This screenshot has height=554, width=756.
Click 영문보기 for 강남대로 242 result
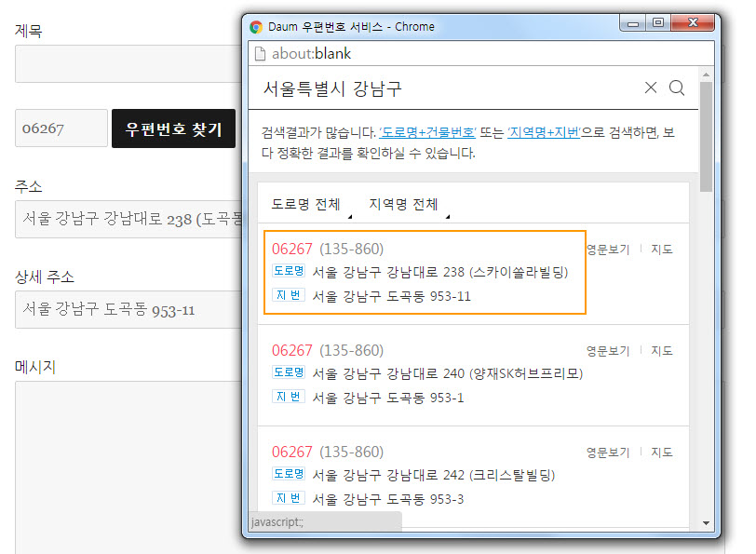608,453
